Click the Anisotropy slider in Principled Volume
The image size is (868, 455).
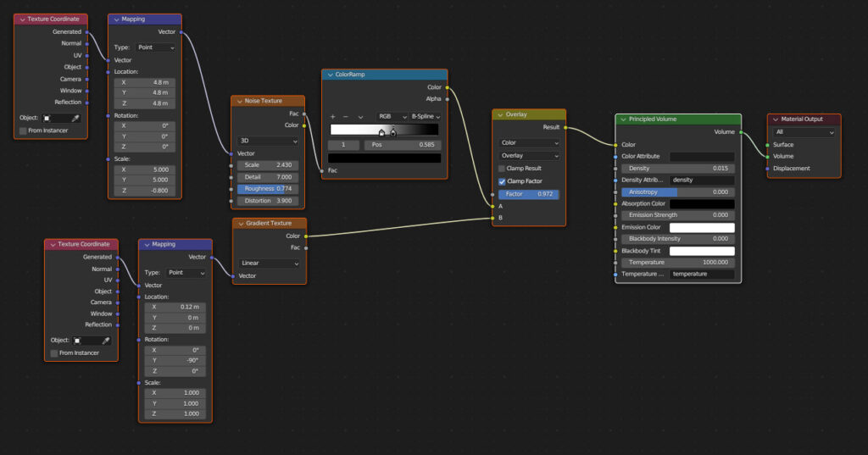[678, 192]
